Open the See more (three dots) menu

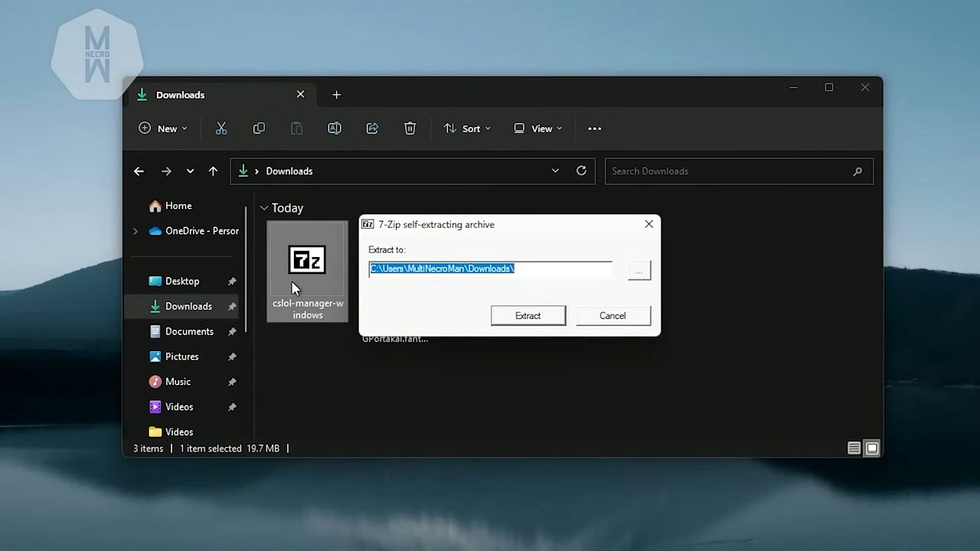point(594,129)
